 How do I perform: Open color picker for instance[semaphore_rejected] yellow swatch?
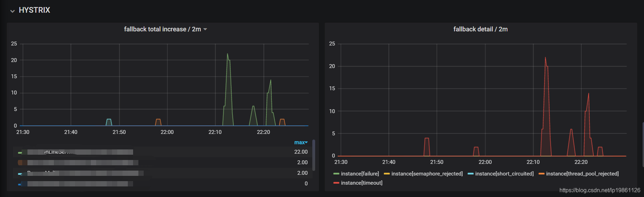[387, 174]
